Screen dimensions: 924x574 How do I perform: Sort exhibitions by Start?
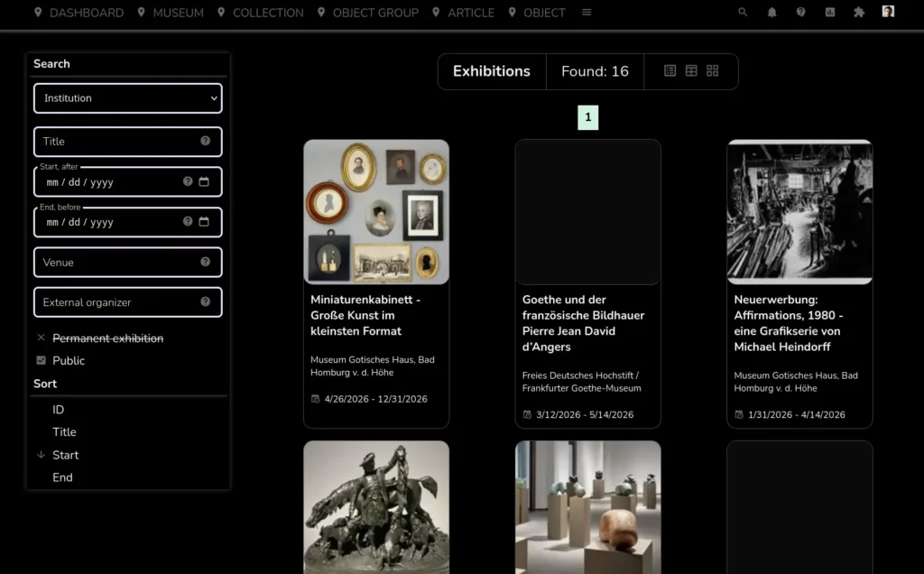[65, 455]
